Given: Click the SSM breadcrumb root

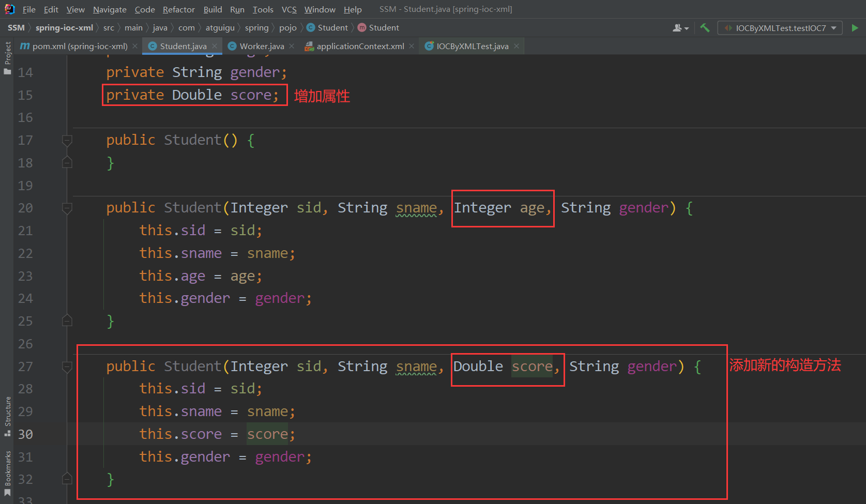Looking at the screenshot, I should [x=16, y=28].
